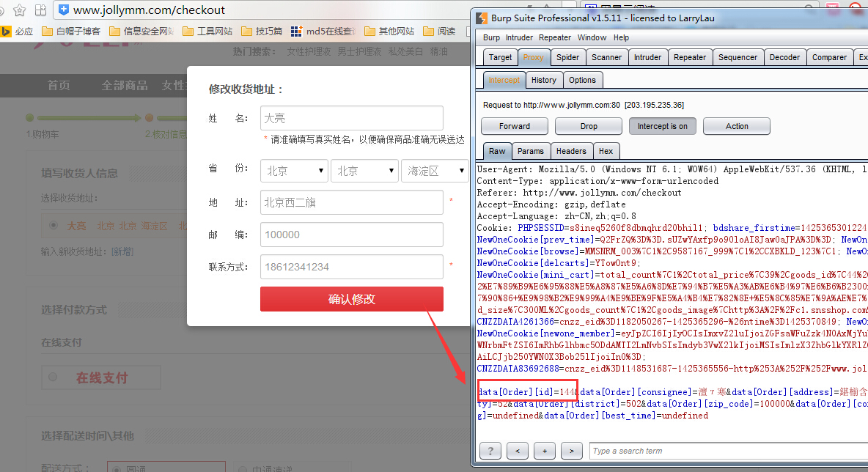The image size is (868, 472).
Task: Open the bookmarks panel icon next to star
Action: (x=40, y=10)
